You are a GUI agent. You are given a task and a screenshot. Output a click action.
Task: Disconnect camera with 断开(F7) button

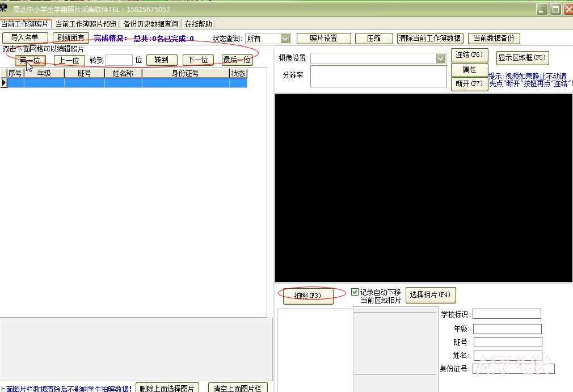click(469, 83)
